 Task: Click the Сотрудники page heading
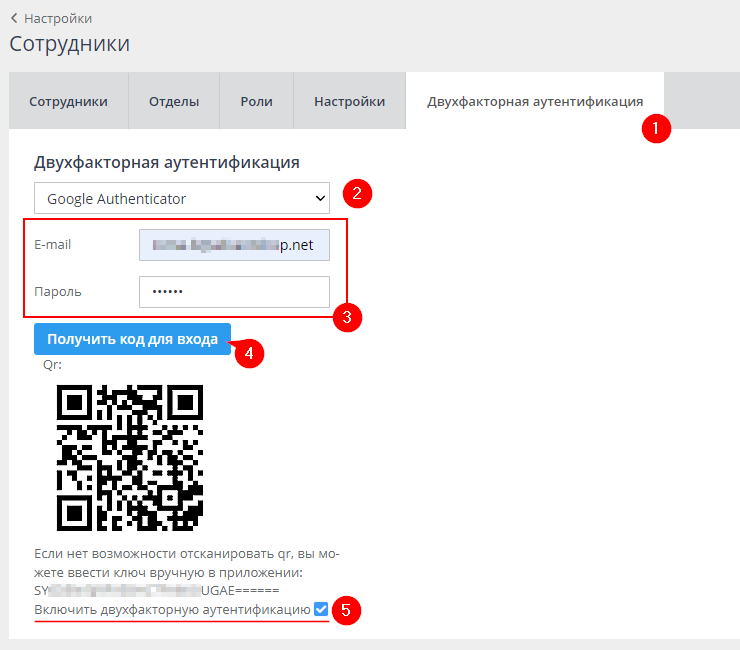[x=70, y=44]
